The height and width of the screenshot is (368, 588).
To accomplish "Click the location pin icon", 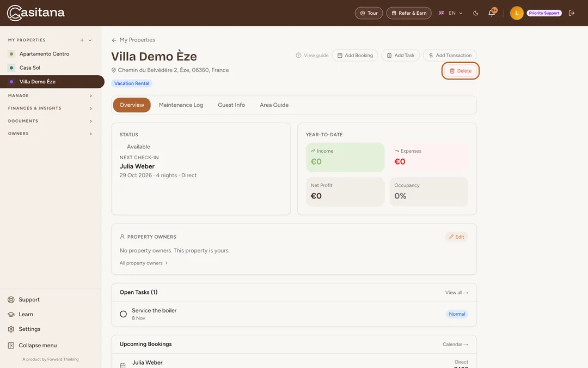I will click(x=114, y=70).
